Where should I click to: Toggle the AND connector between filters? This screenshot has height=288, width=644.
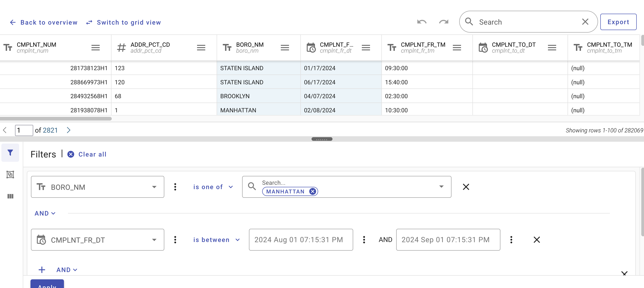45,213
